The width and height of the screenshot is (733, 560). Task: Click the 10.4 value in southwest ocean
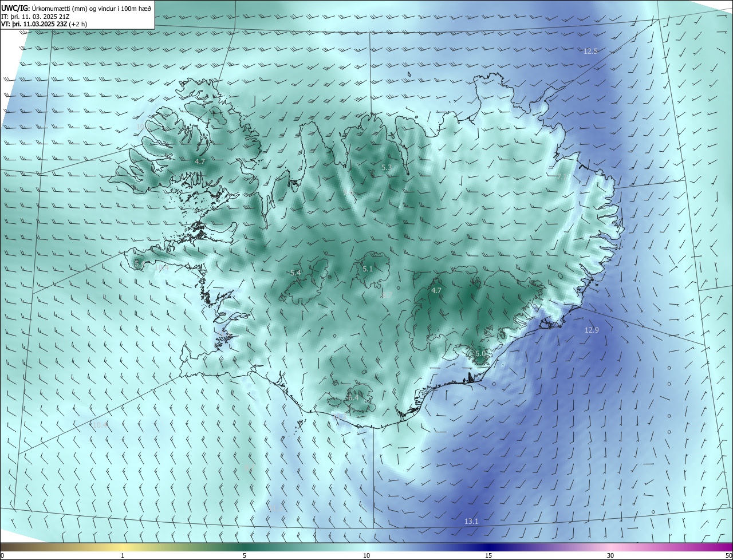100,425
